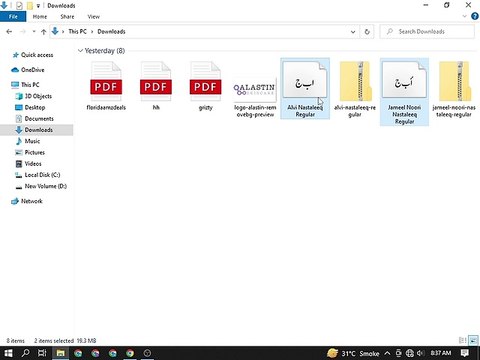Click This PC in the address bar

coord(77,31)
